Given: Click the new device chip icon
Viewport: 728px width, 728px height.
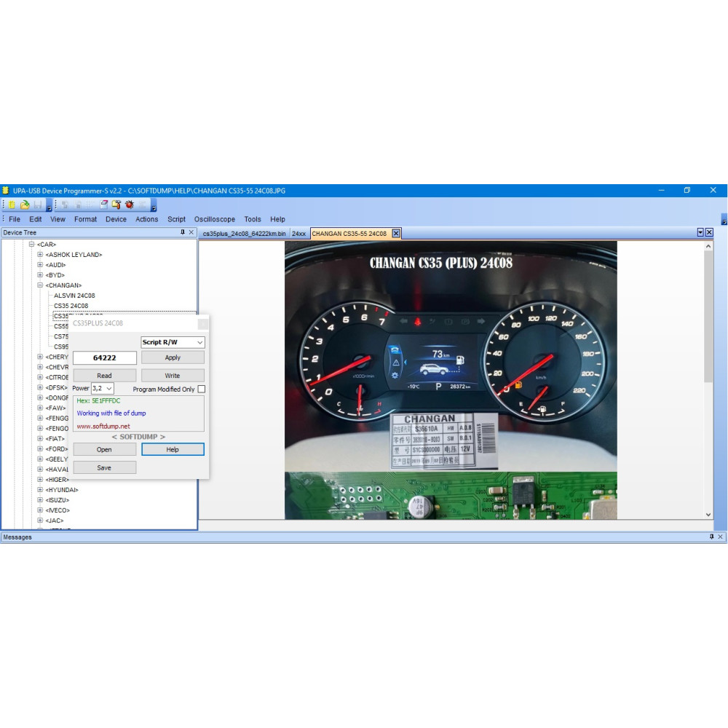Looking at the screenshot, I should (12, 205).
